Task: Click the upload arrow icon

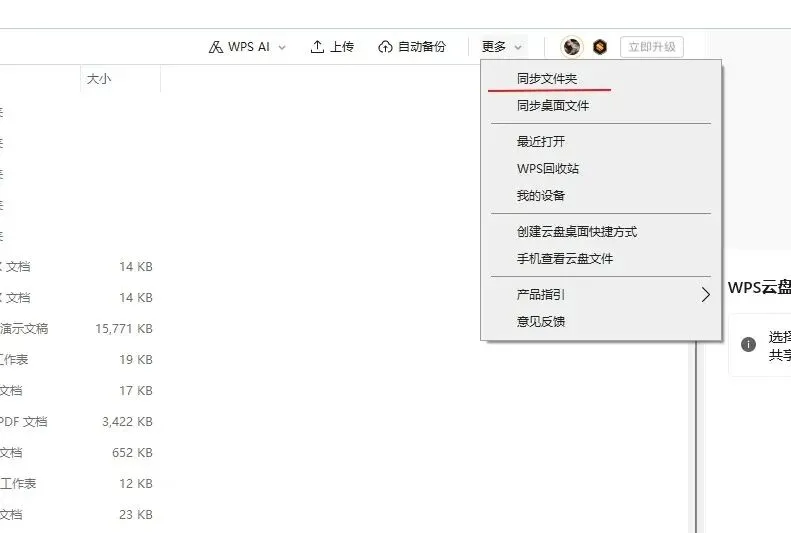Action: pos(317,47)
